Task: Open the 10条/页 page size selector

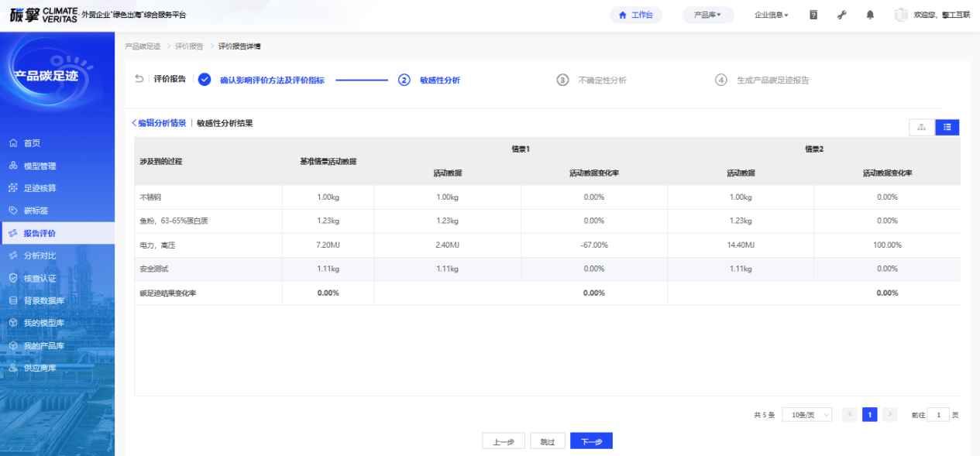Action: [x=806, y=415]
